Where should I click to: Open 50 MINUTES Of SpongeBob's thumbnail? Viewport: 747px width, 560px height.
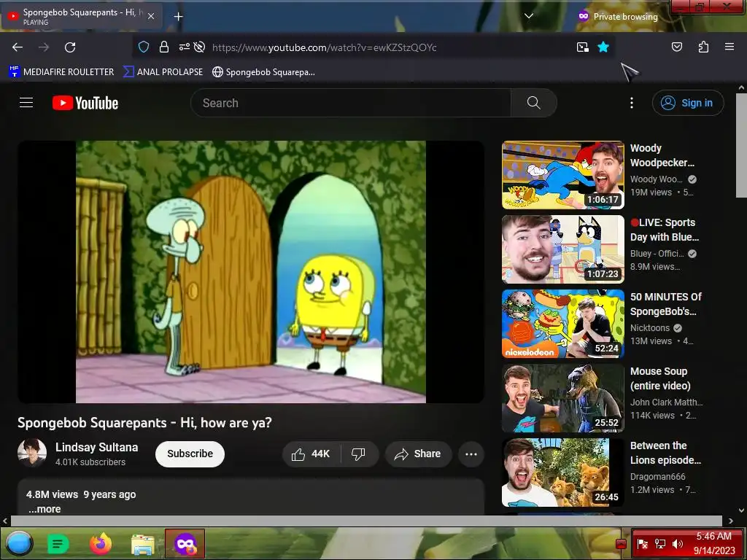tap(562, 323)
